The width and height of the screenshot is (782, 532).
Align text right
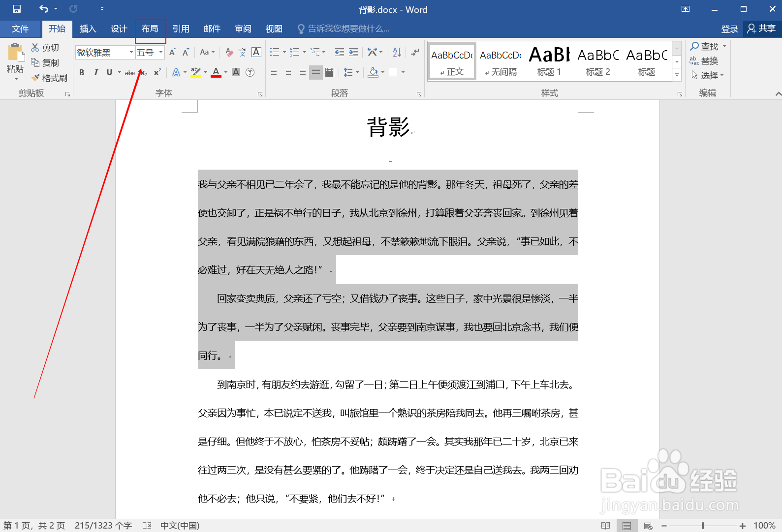click(302, 72)
